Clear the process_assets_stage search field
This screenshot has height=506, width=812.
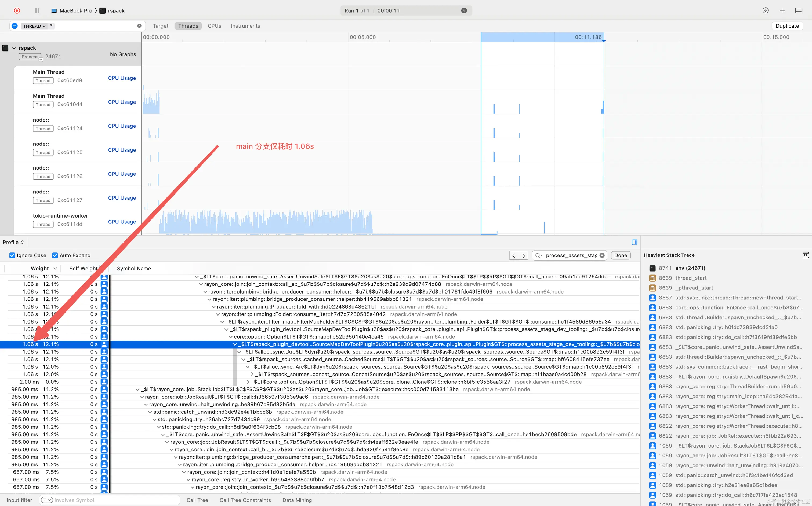coord(602,255)
